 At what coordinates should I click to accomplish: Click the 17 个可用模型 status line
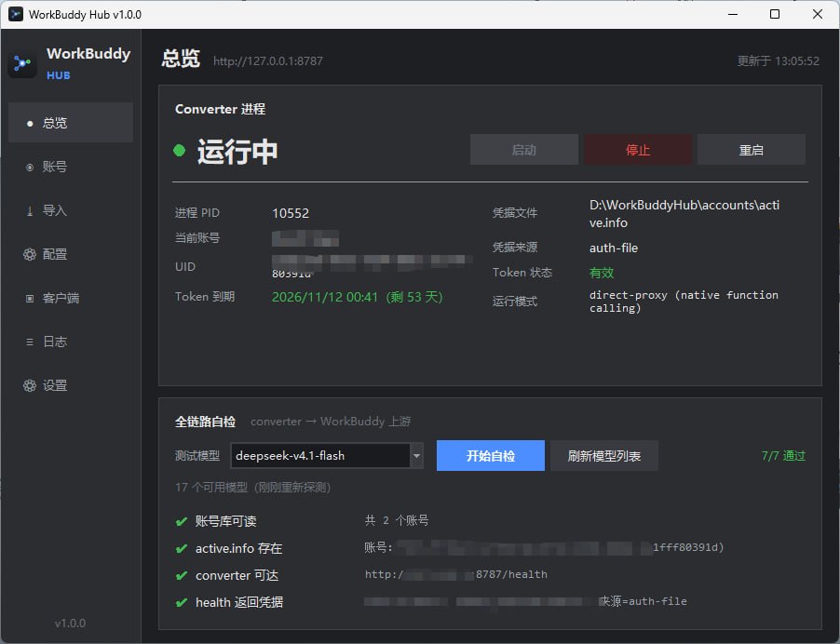click(x=252, y=487)
